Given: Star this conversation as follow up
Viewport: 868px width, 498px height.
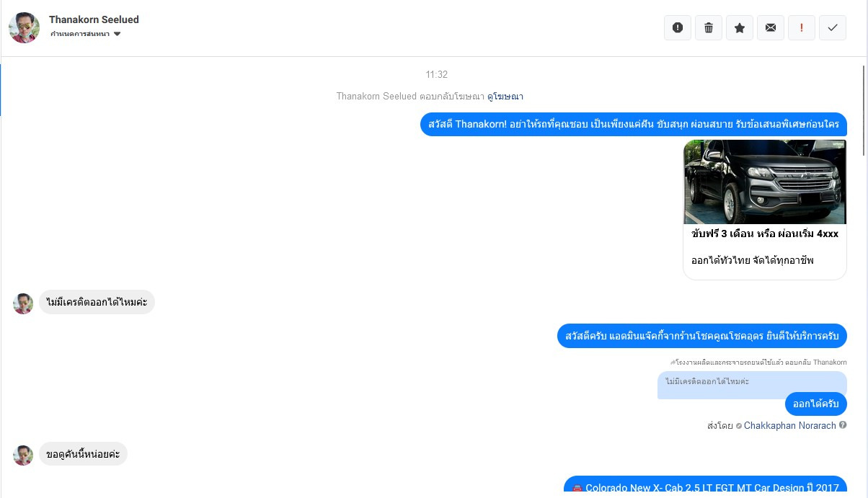Looking at the screenshot, I should [x=740, y=27].
